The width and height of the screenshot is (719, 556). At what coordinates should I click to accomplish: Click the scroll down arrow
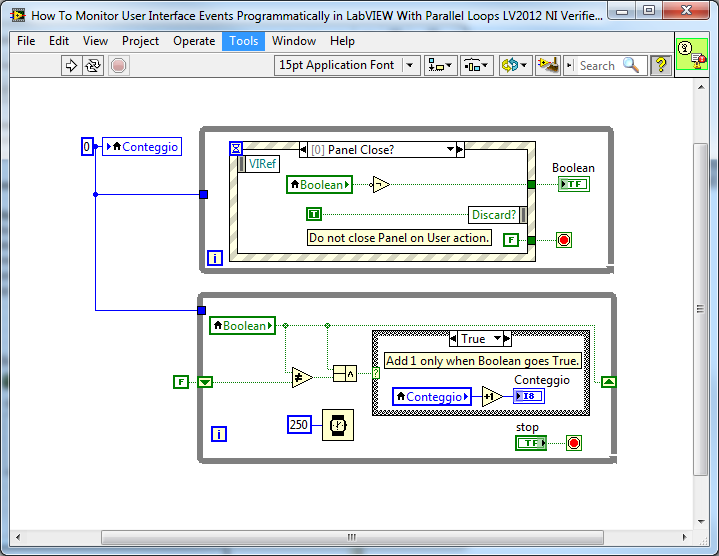701,521
